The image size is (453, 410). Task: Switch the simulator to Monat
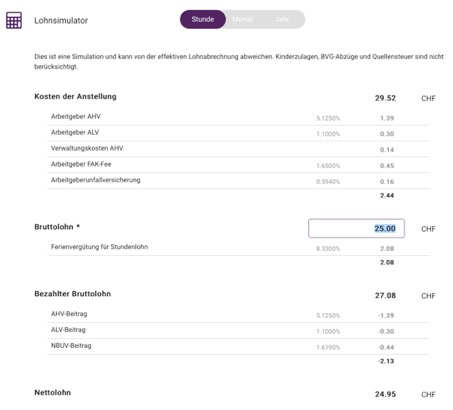(x=243, y=19)
